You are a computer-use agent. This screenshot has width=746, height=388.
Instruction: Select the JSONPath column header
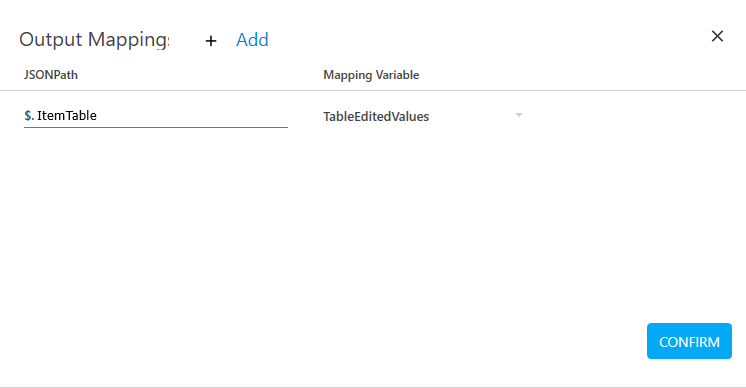(51, 75)
